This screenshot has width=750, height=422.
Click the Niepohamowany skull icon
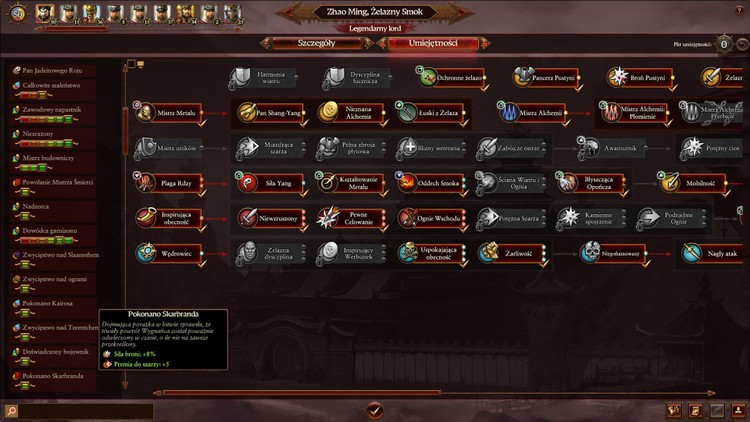point(590,253)
